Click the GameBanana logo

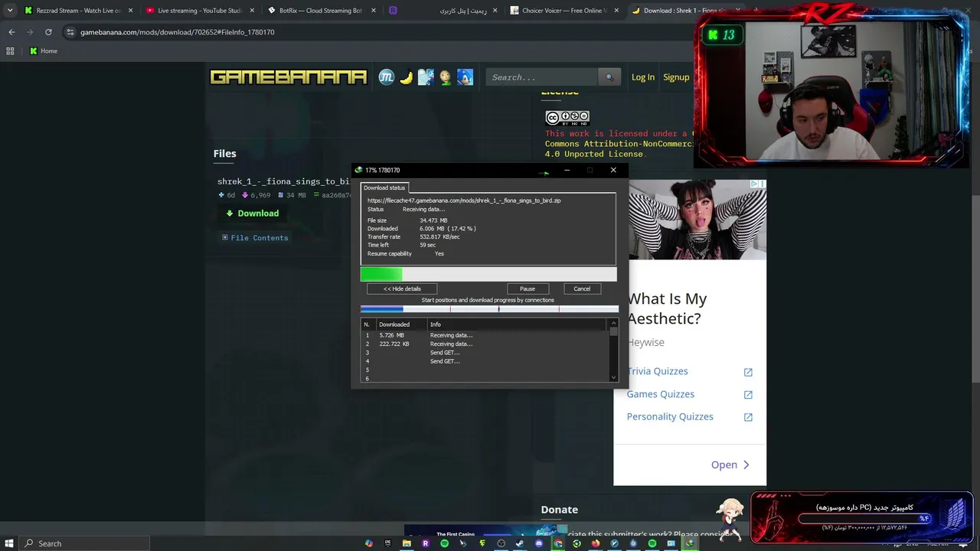(x=289, y=77)
